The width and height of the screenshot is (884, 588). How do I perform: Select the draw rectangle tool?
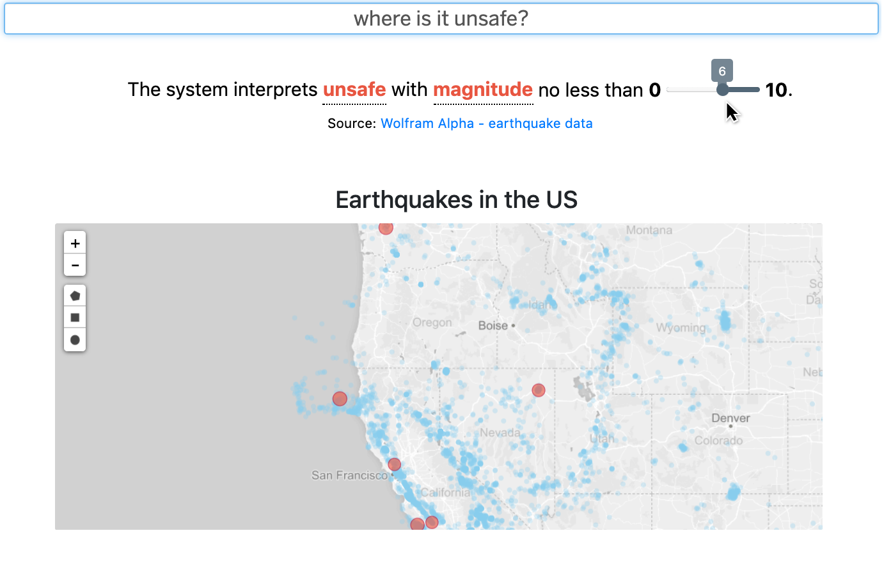tap(75, 317)
